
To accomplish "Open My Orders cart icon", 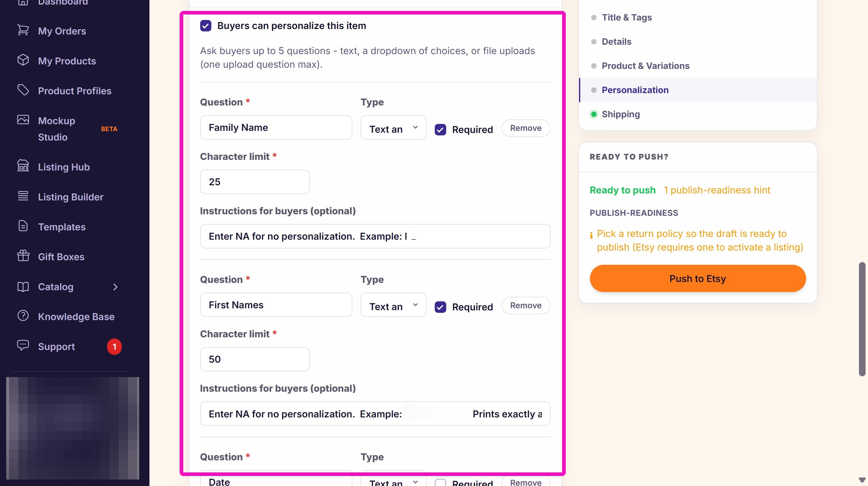I will click(23, 30).
